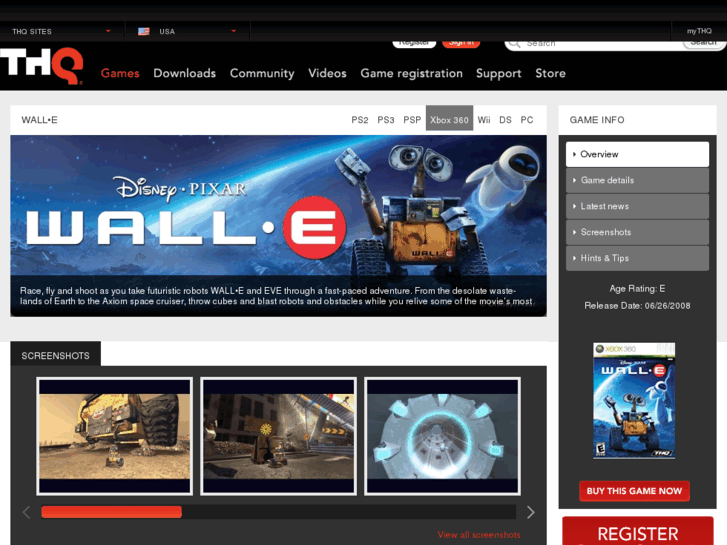Click the big red REGISTER banner
Viewport: 727px width, 545px height.
coord(638,532)
